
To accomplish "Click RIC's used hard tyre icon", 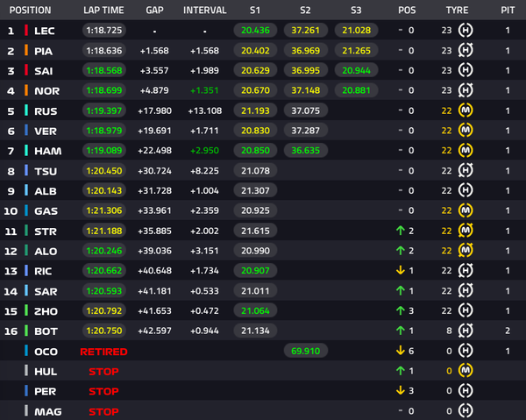I will (466, 270).
